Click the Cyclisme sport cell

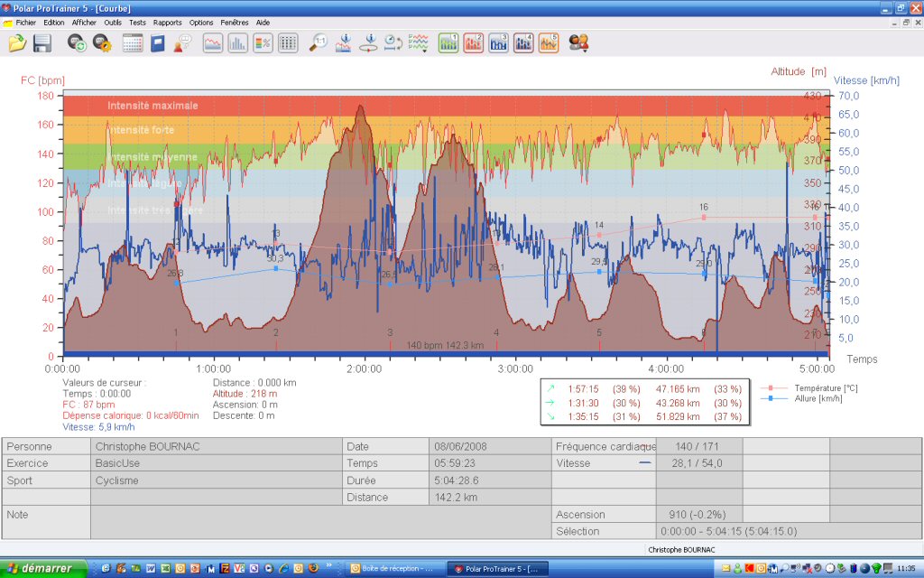click(217, 480)
